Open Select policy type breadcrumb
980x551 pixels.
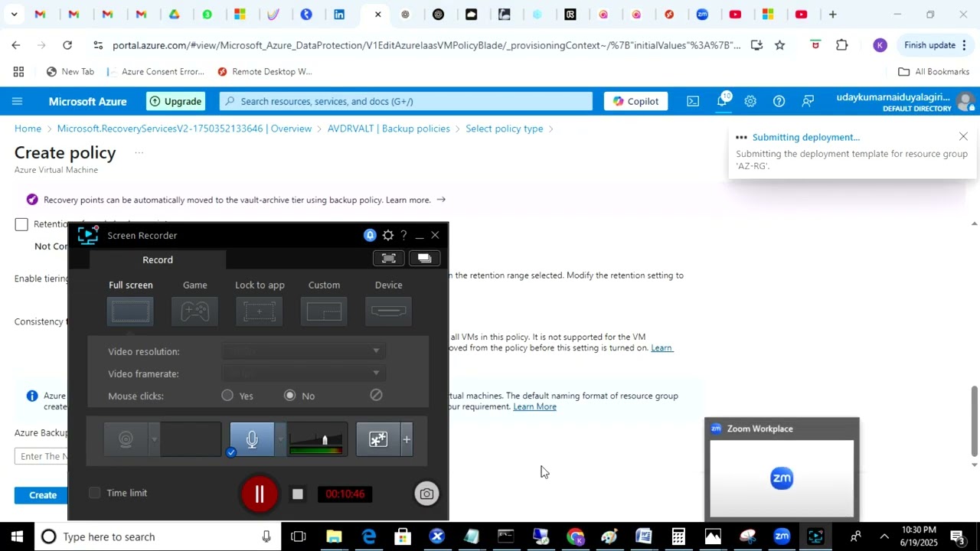[x=505, y=129]
